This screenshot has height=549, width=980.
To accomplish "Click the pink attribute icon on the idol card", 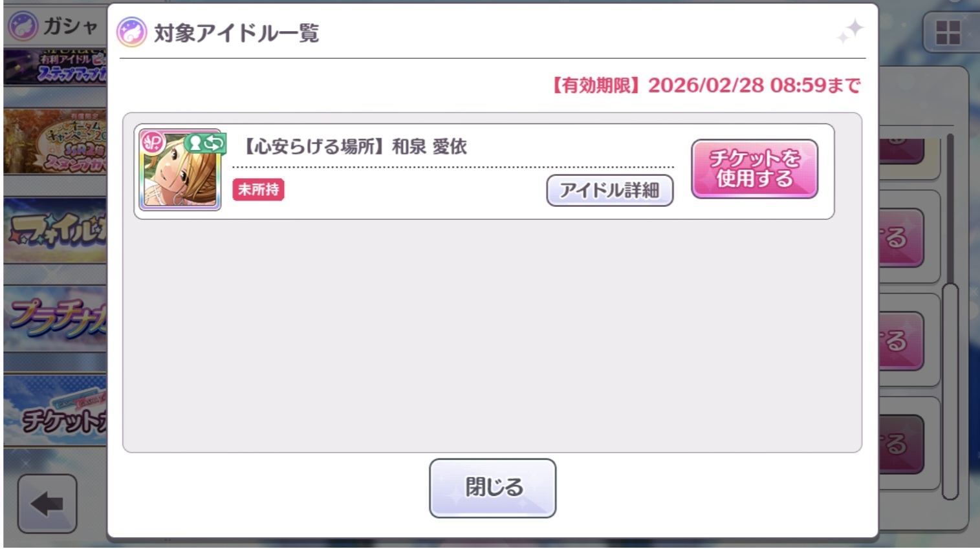I will pyautogui.click(x=153, y=142).
